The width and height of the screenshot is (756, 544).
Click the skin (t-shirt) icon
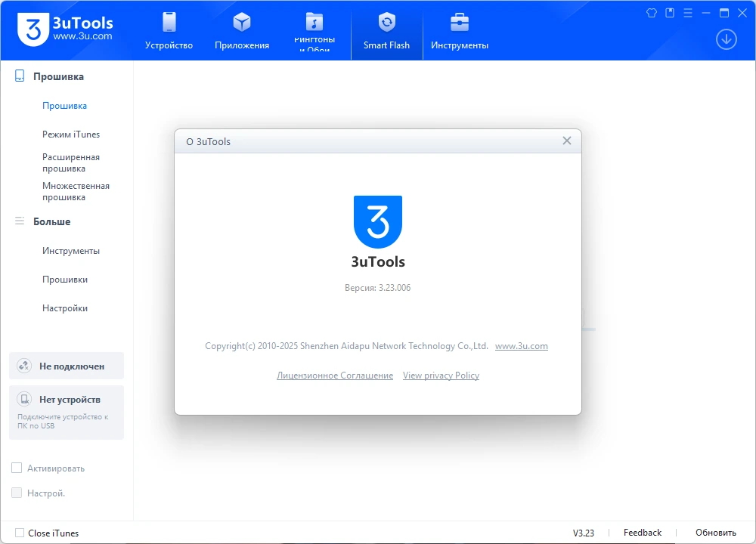tap(652, 13)
